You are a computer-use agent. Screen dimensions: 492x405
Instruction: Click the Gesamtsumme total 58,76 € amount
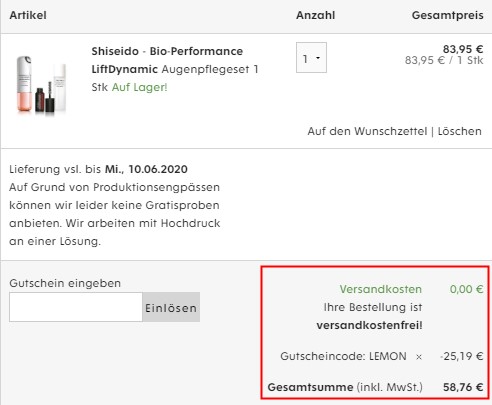point(463,387)
